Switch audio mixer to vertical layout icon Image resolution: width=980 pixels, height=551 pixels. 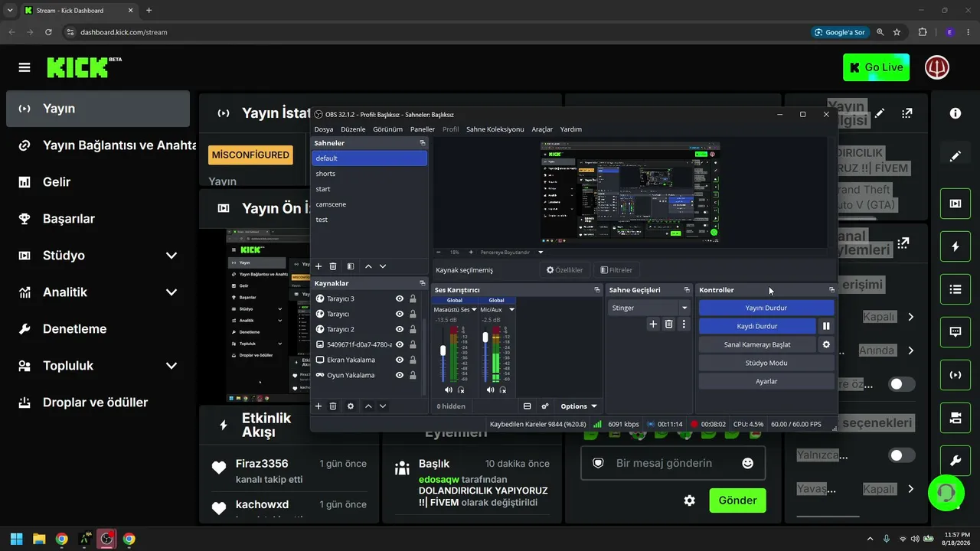(x=527, y=406)
